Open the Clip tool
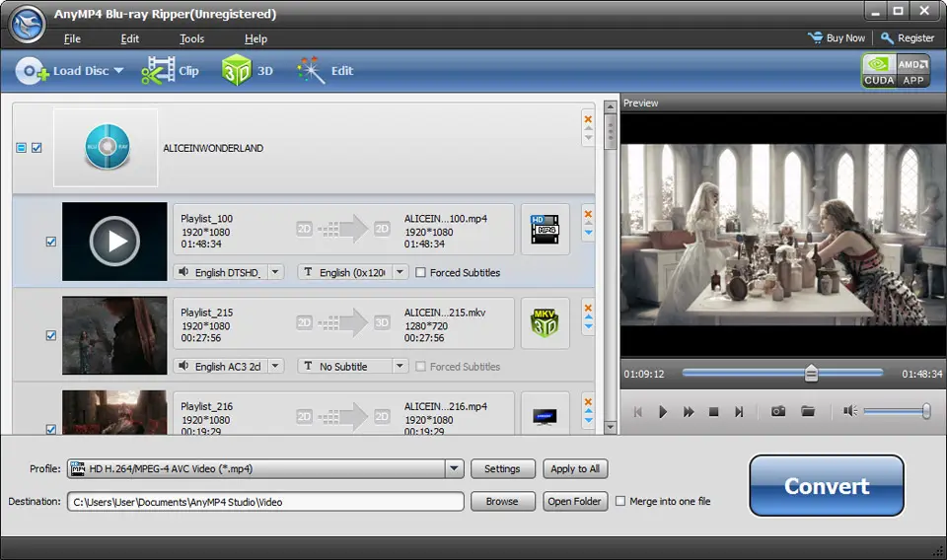The image size is (947, 560). 170,71
